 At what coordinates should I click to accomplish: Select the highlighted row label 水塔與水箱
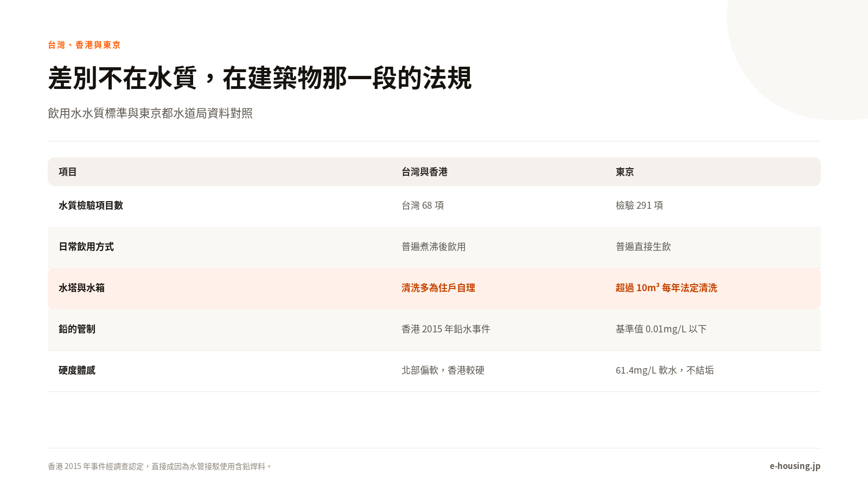click(x=81, y=288)
